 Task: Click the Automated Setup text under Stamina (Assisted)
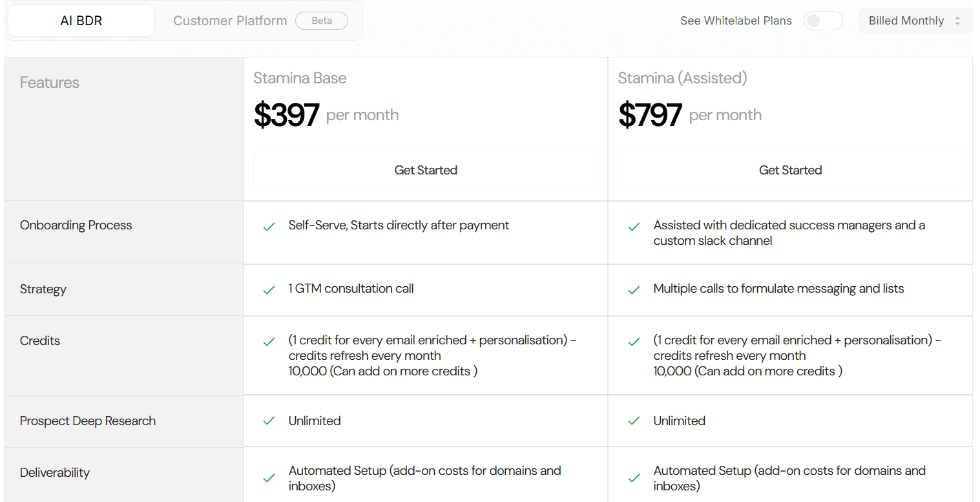point(789,478)
